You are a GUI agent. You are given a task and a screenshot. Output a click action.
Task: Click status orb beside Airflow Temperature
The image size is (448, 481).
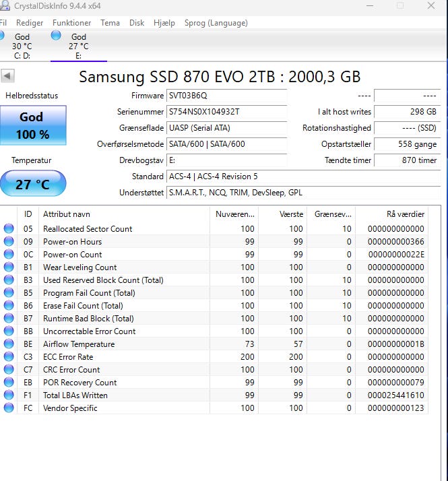pos(9,344)
